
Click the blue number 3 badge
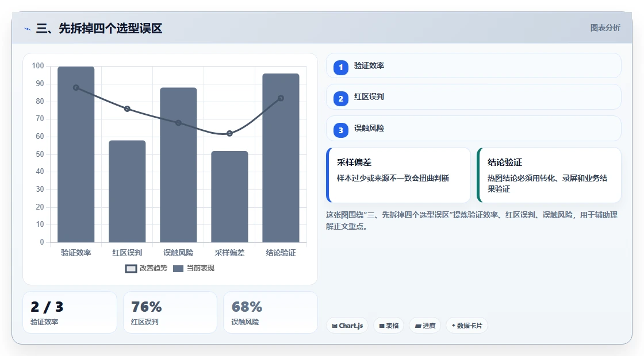[x=340, y=130]
